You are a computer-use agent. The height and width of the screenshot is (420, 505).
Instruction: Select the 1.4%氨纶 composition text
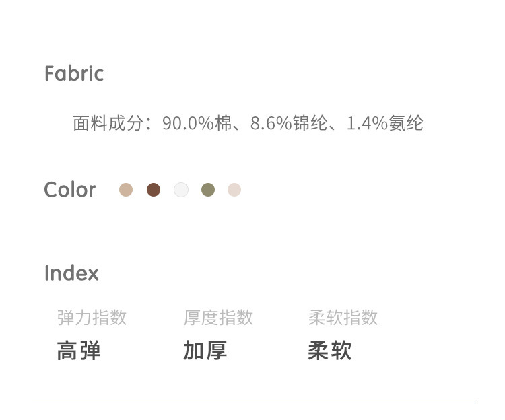385,123
